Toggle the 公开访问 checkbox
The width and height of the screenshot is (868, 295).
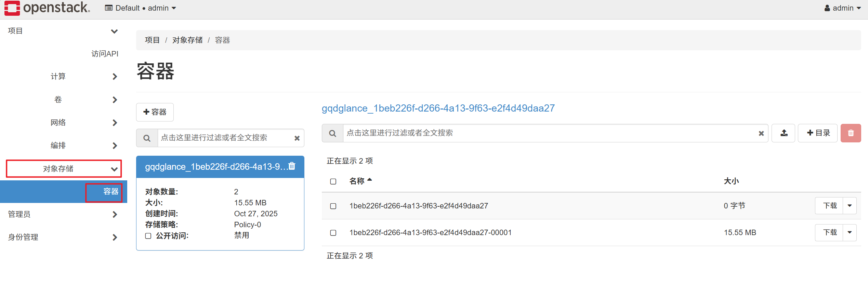coord(148,236)
